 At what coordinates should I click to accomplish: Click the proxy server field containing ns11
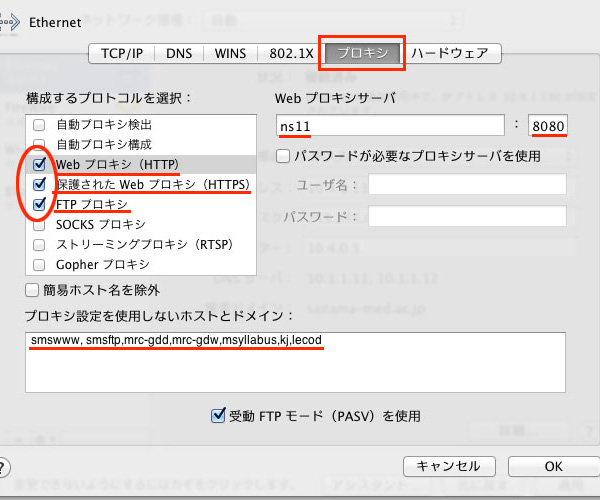coord(390,125)
